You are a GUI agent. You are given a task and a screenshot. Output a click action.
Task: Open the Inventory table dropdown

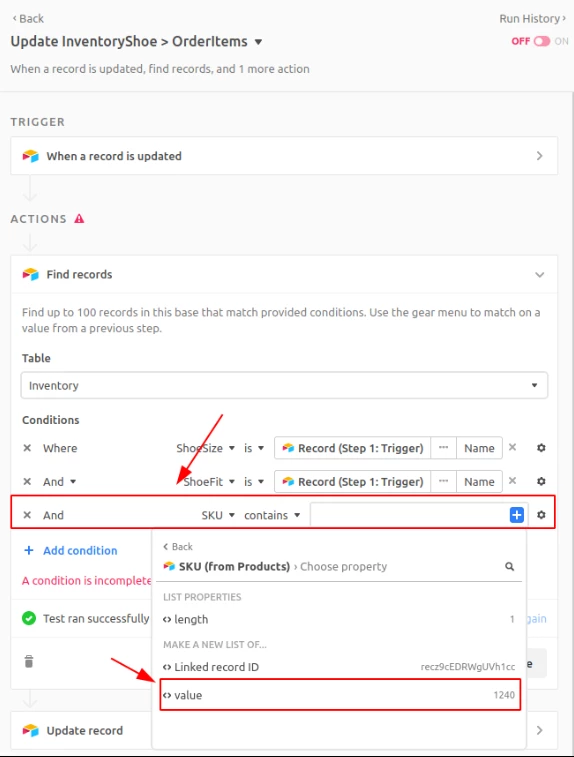tap(284, 385)
